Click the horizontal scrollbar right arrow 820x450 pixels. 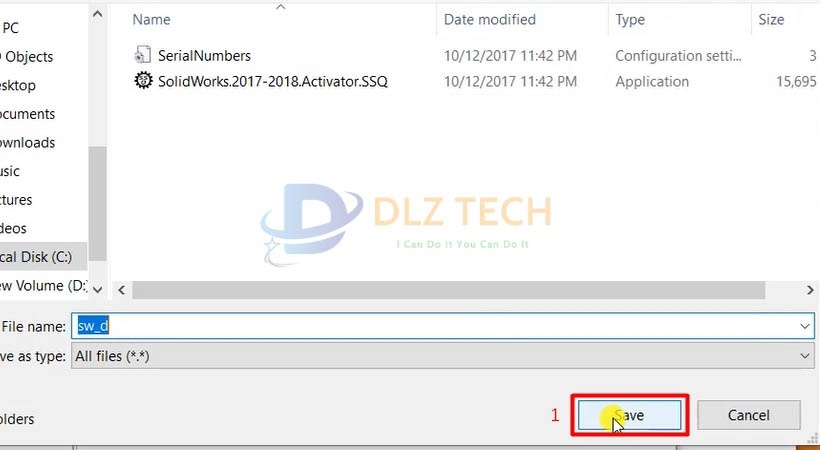pyautogui.click(x=810, y=289)
